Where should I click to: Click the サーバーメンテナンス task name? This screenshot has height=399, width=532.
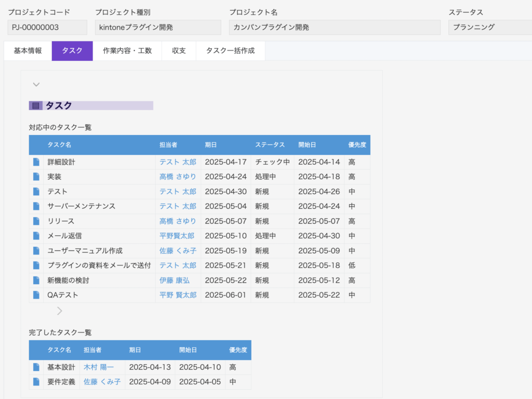pyautogui.click(x=82, y=206)
